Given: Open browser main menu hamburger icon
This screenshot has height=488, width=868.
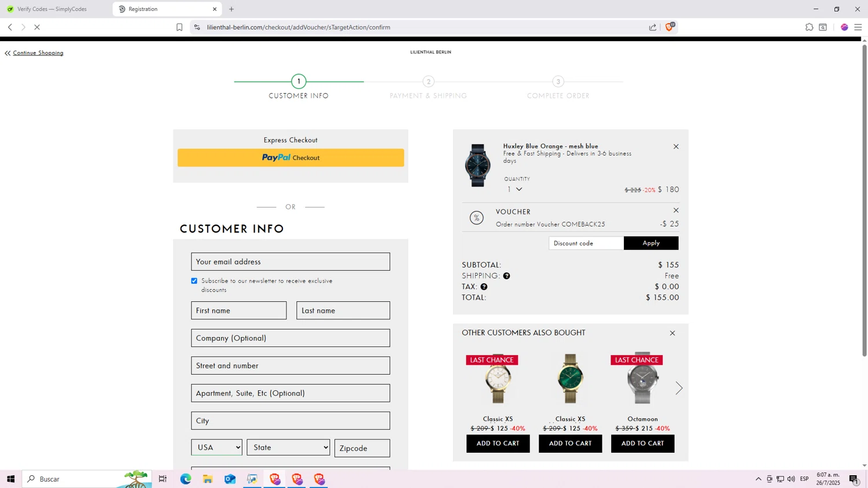Looking at the screenshot, I should pyautogui.click(x=858, y=27).
